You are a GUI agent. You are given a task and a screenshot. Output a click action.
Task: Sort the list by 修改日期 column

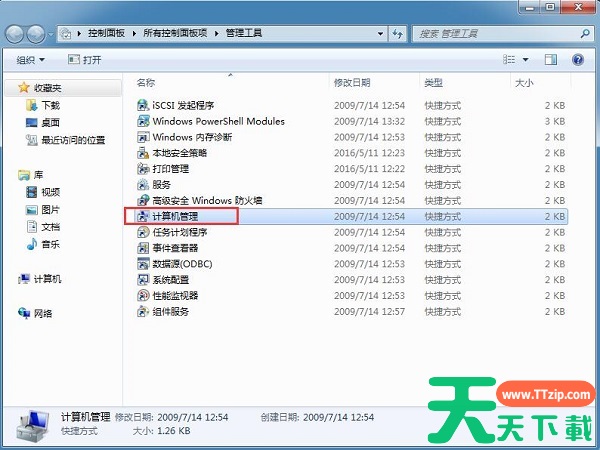point(352,82)
